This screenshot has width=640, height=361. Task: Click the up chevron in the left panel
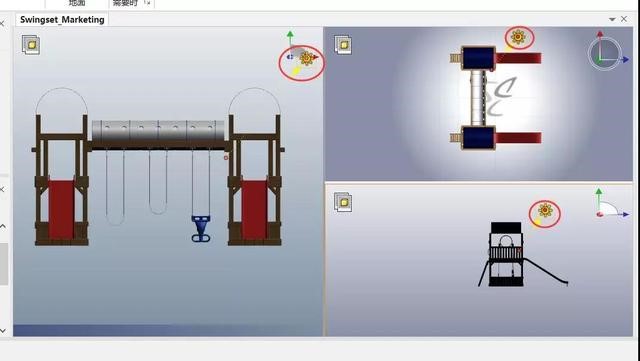click(x=3, y=226)
